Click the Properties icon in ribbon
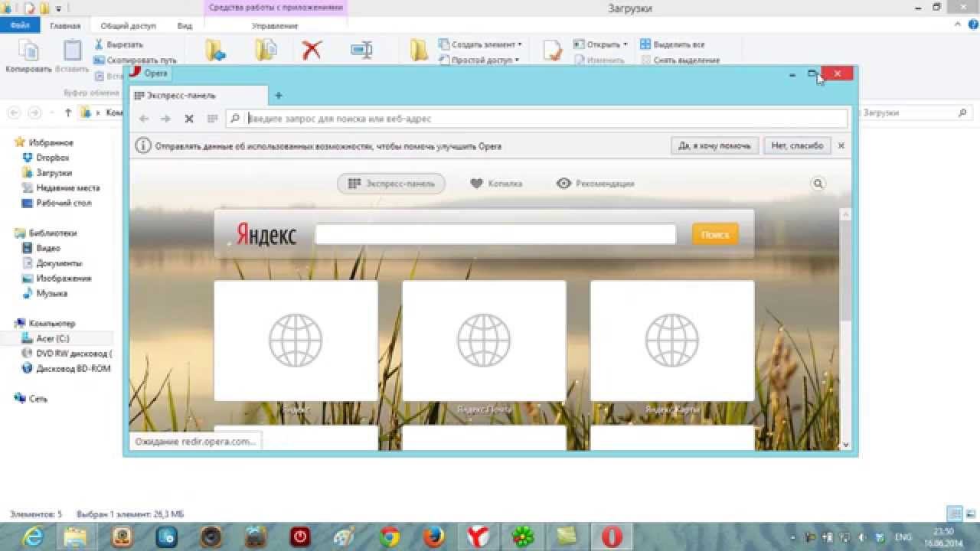 tap(553, 51)
